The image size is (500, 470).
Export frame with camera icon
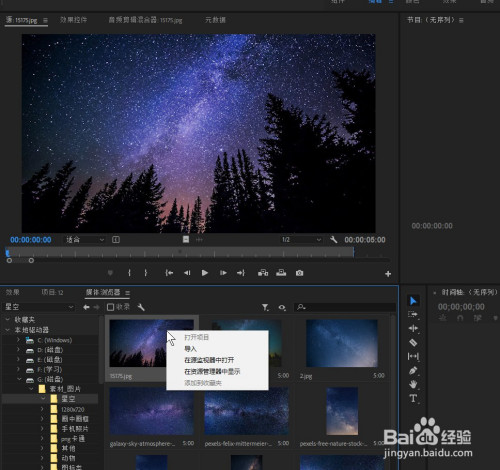(x=299, y=273)
